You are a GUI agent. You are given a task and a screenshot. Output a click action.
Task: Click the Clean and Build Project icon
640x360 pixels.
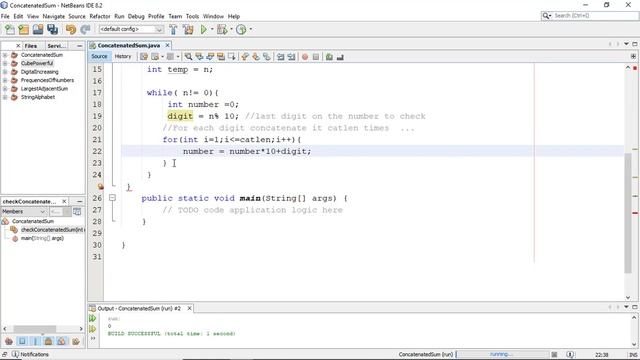(188, 29)
